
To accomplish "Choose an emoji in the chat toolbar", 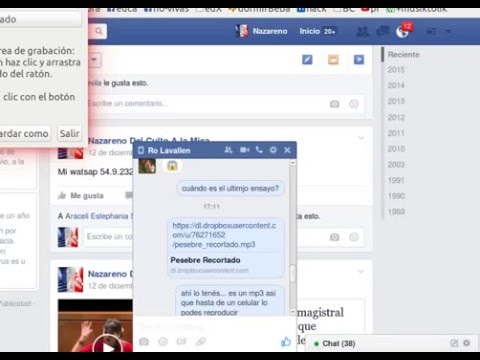I will click(163, 342).
